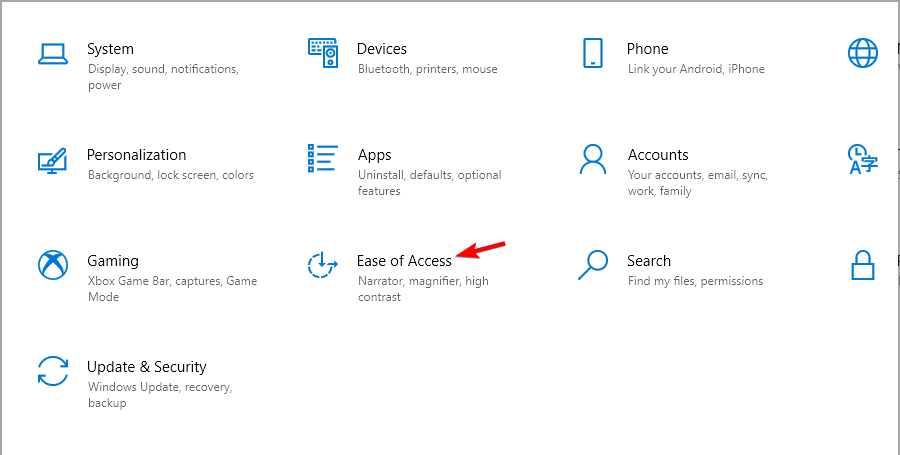900x455 pixels.
Task: Open the Personalization paintbrush icon
Action: tap(53, 160)
